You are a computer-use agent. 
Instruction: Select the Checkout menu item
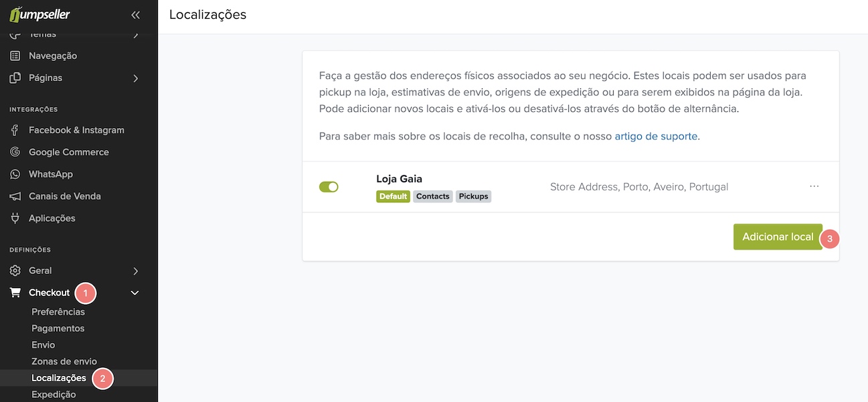point(49,293)
